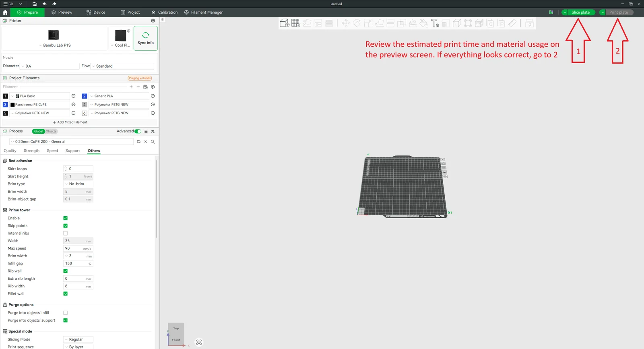Toggle the Skip points checkbox
This screenshot has width=644, height=349.
pyautogui.click(x=66, y=226)
